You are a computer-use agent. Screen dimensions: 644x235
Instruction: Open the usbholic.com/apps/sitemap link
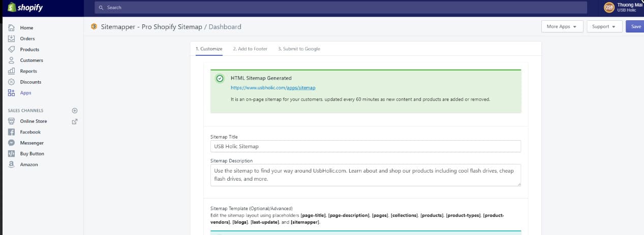273,88
